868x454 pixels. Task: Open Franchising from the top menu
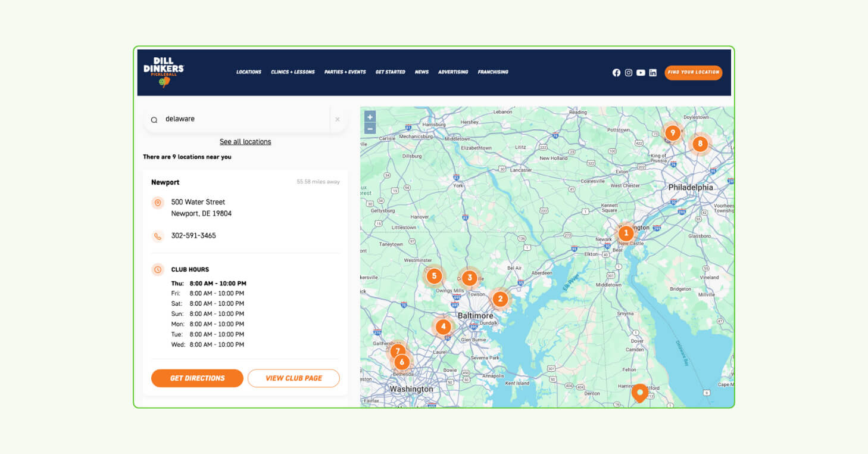point(493,71)
